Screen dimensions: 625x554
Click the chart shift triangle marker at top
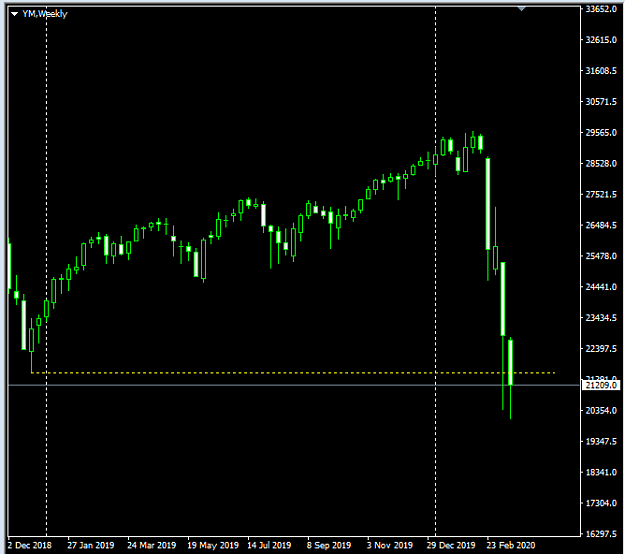pos(521,8)
